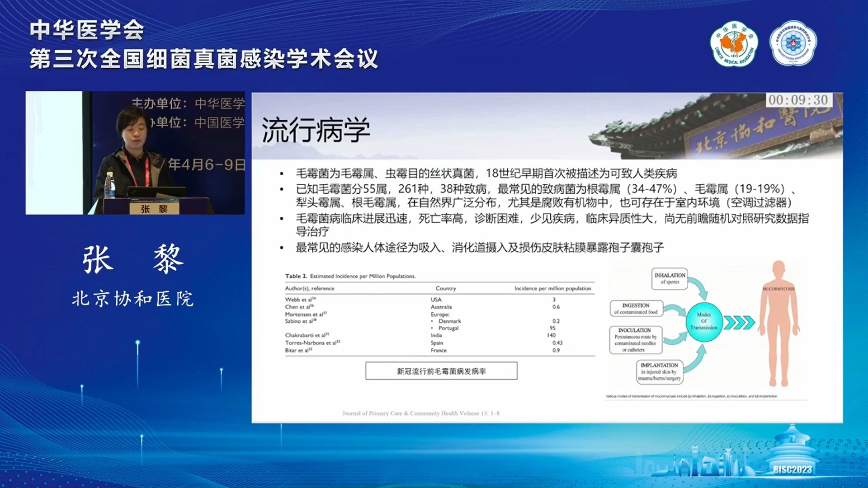Click the first bullet about 毛霉菌为毛霉属
Screen dimensions: 868x488
(486, 174)
